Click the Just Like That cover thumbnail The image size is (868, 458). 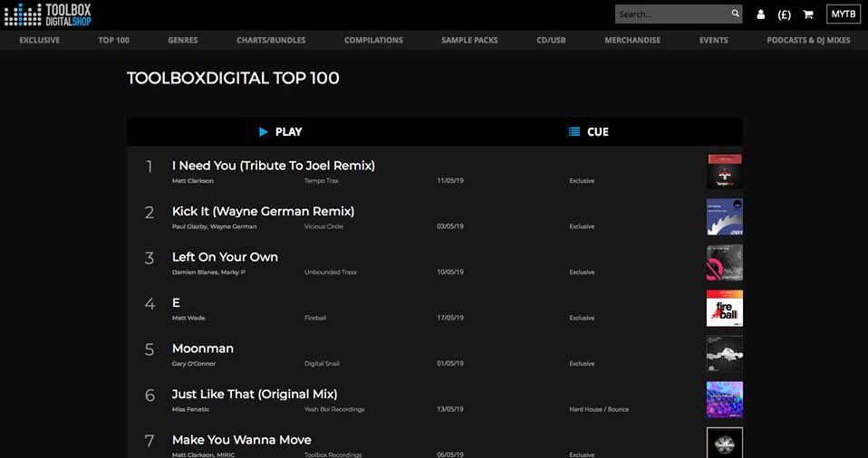(725, 399)
